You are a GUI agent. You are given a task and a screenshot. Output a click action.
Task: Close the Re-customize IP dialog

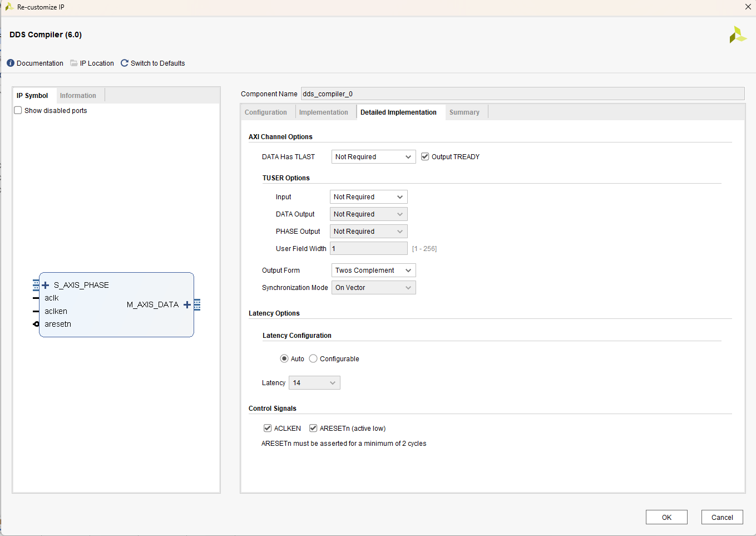click(748, 7)
